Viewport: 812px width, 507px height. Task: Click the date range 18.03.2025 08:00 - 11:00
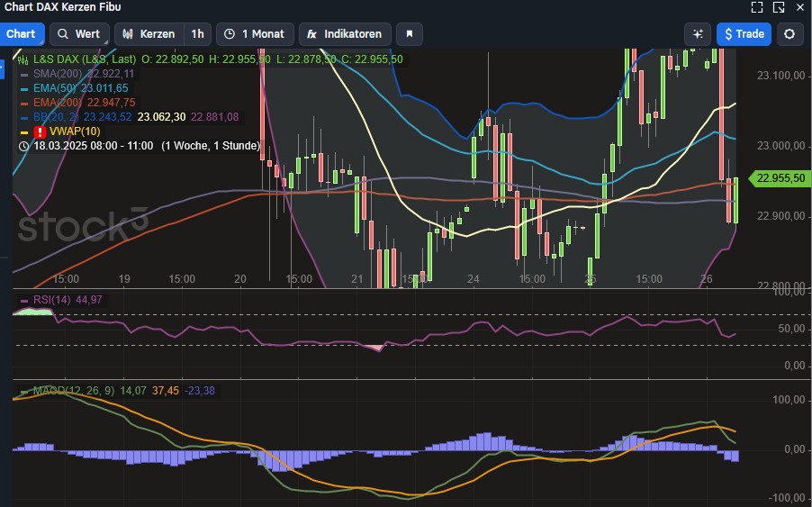click(x=94, y=146)
